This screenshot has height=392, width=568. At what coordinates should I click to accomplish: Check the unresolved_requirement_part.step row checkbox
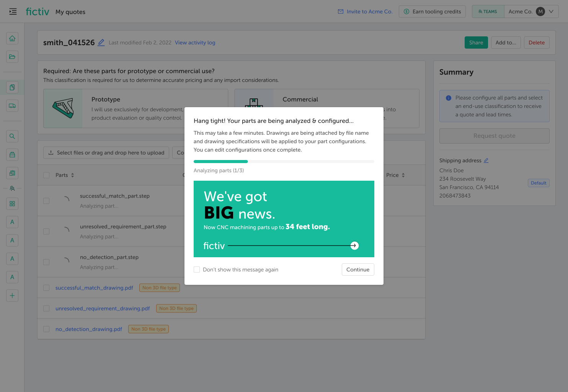[x=46, y=231]
